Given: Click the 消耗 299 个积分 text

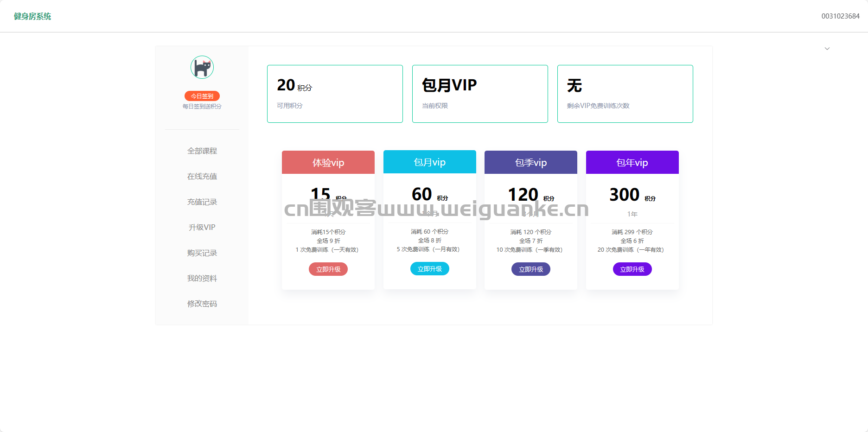Looking at the screenshot, I should (632, 232).
